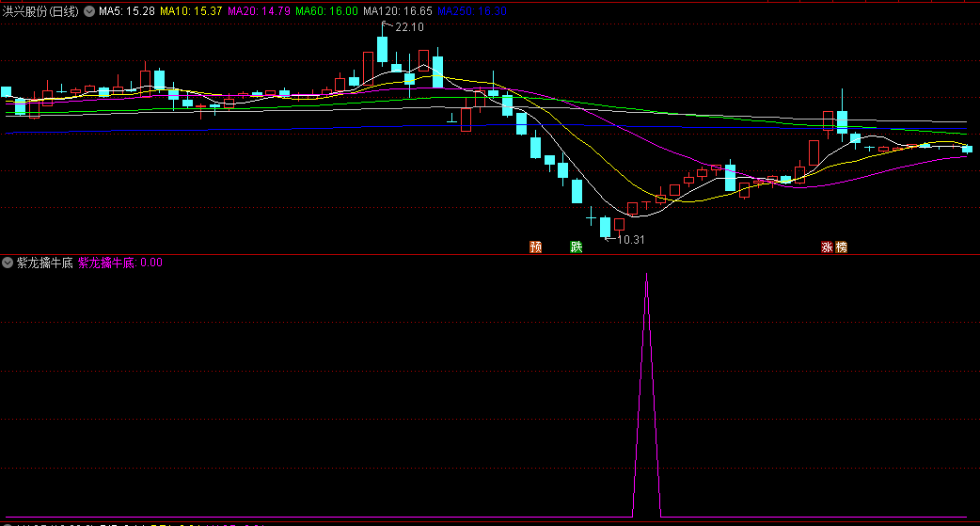Select the blue MA250: 16.30 label

(x=472, y=11)
